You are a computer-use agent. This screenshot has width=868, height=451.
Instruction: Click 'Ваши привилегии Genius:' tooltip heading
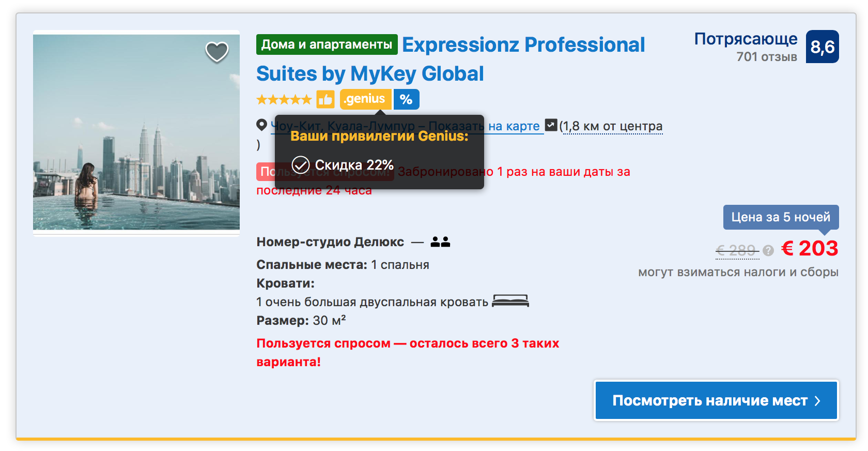(x=379, y=136)
